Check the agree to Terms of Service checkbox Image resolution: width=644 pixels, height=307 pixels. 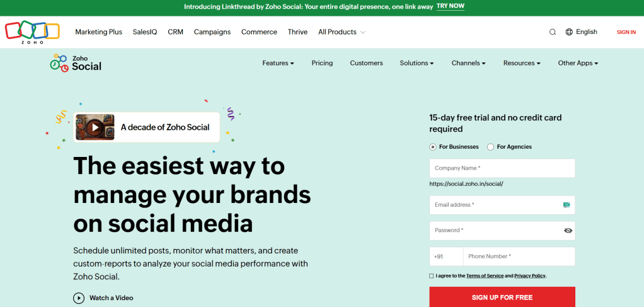pyautogui.click(x=431, y=275)
